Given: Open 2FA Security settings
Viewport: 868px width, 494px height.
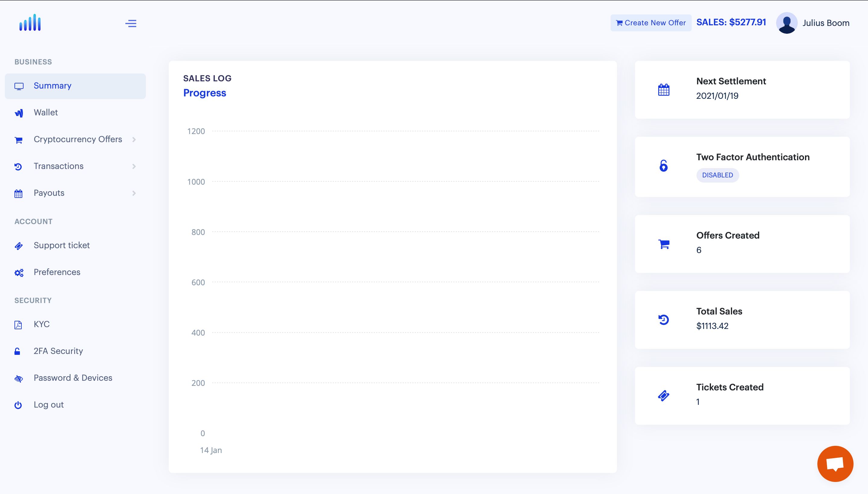Looking at the screenshot, I should click(x=58, y=351).
